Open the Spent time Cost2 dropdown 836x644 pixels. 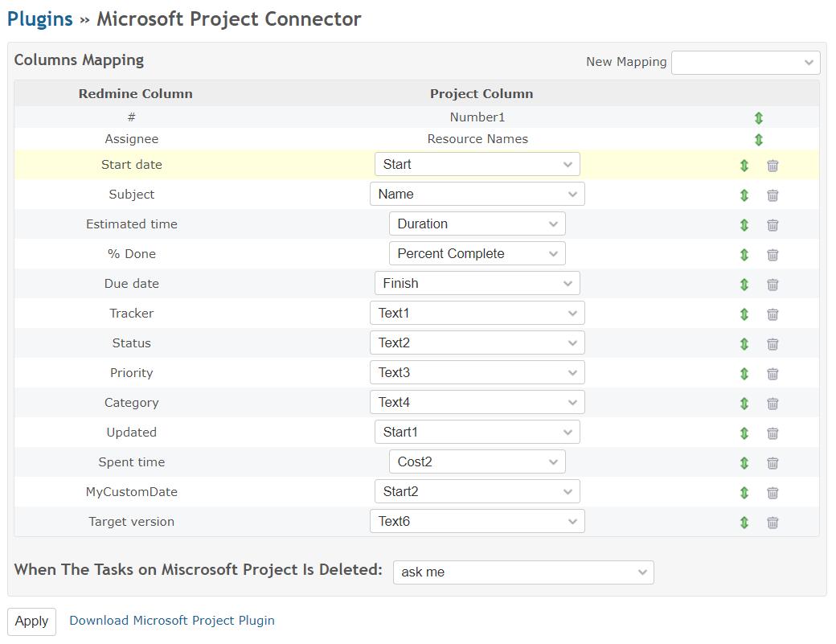[x=477, y=461]
